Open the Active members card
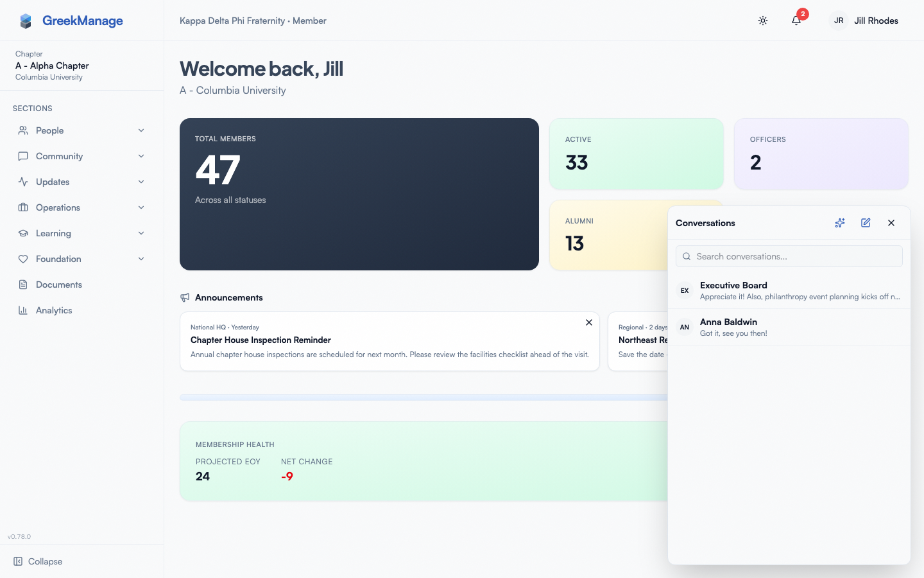 pyautogui.click(x=637, y=153)
